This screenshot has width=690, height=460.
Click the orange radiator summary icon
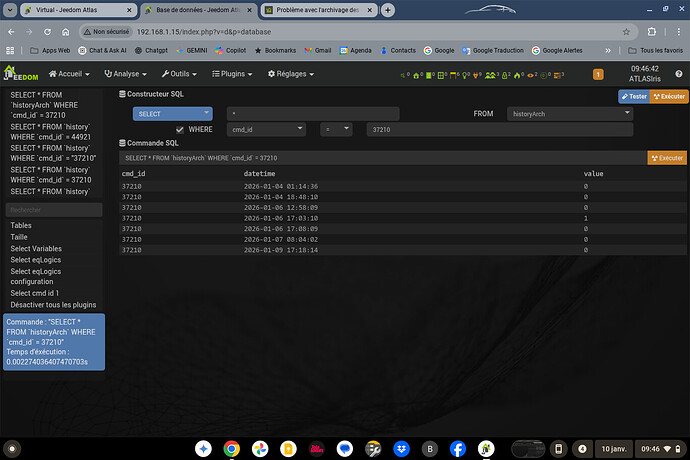click(557, 76)
